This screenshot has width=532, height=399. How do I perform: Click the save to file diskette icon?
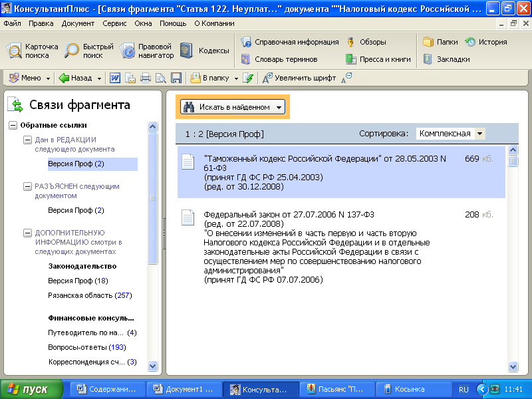[176, 78]
